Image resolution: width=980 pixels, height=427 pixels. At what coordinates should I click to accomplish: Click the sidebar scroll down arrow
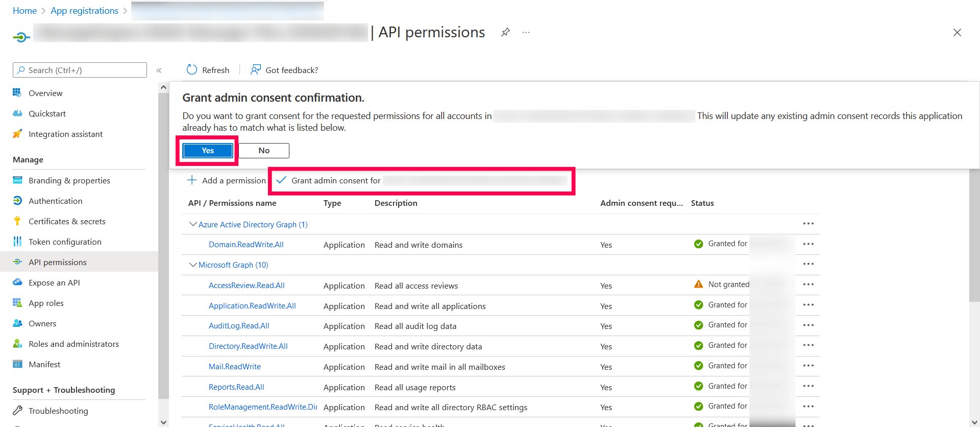pos(163,422)
